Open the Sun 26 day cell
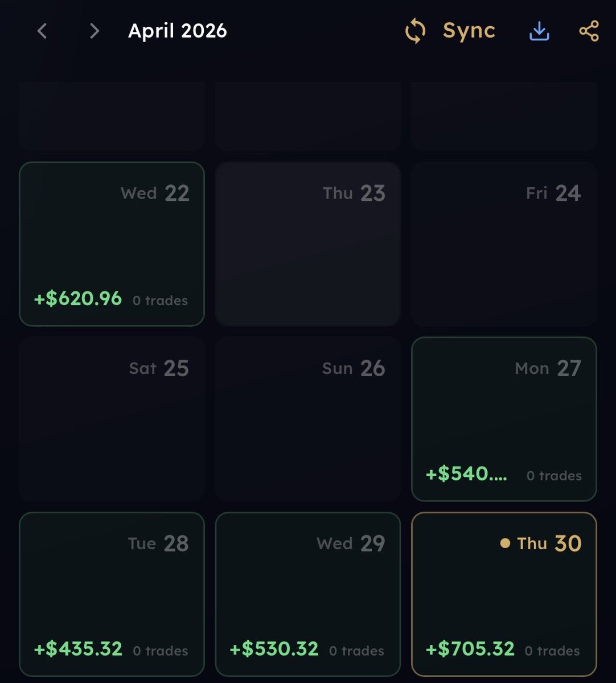 pos(308,419)
